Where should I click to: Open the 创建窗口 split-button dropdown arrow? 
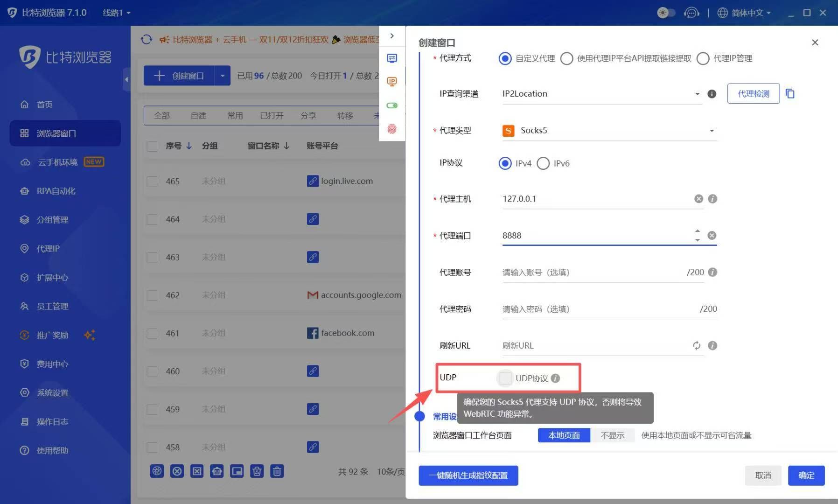point(223,75)
